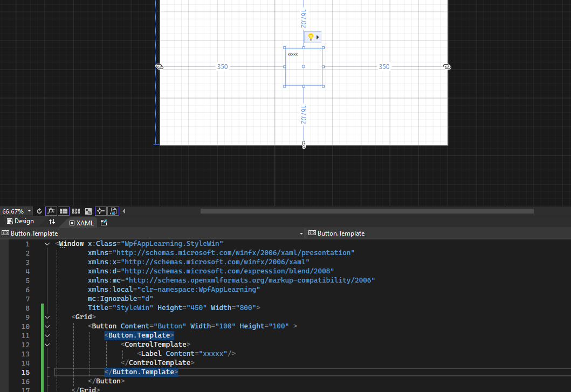Click Width="100" on the Button line
Viewport: 571px width, 392px height.
coord(213,326)
